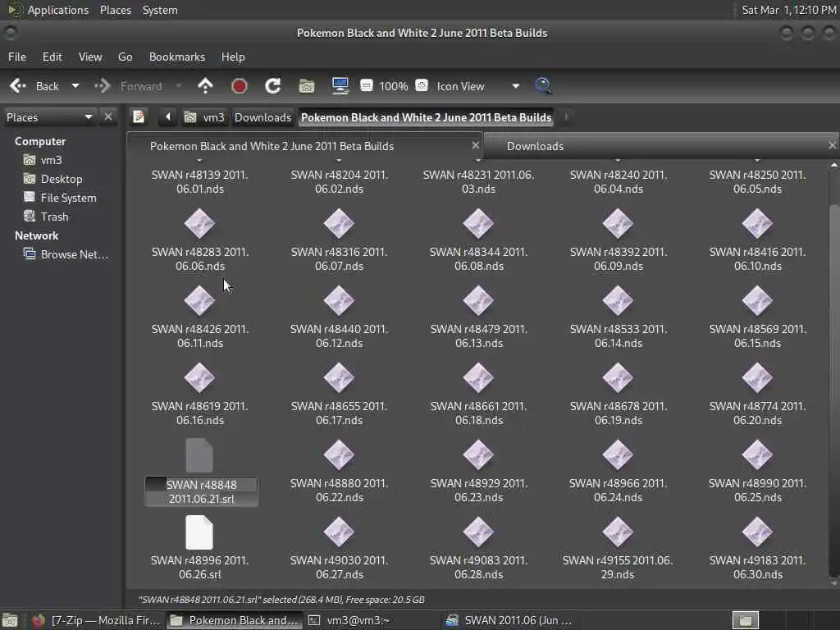Close the Pokemon Black and White tab
The height and width of the screenshot is (630, 840).
pos(475,145)
